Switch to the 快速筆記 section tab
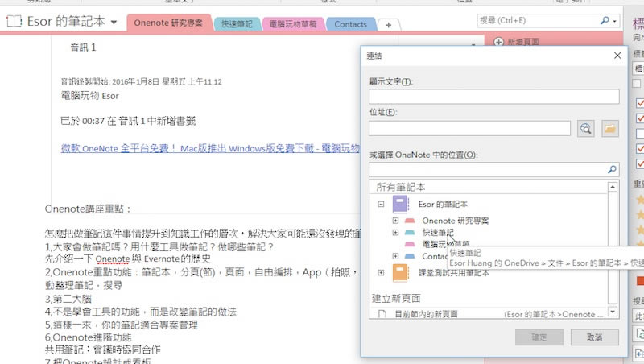Image resolution: width=644 pixels, height=364 pixels. (237, 24)
